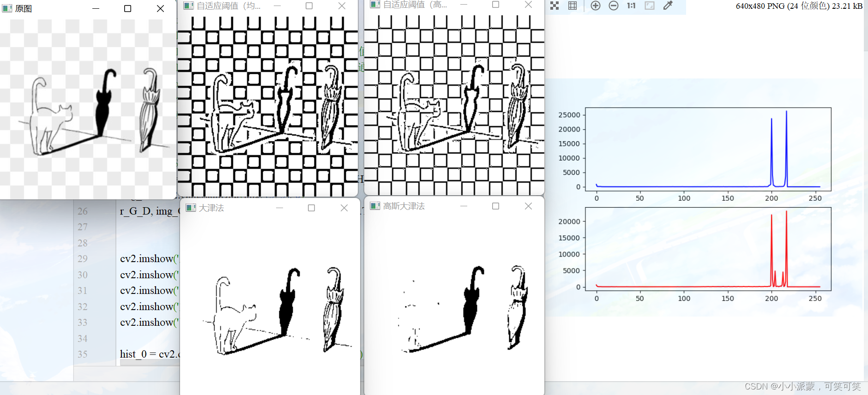Image resolution: width=868 pixels, height=395 pixels.
Task: Click line number 35 in editor
Action: click(x=83, y=354)
